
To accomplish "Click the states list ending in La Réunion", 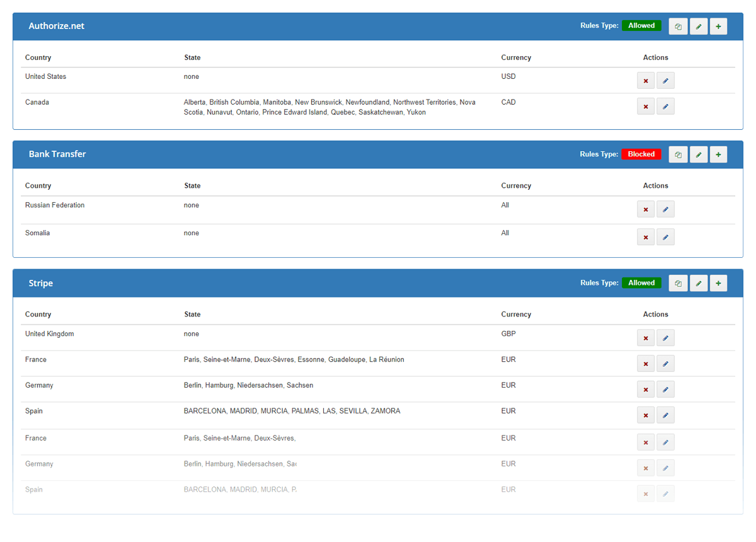I will pyautogui.click(x=294, y=359).
